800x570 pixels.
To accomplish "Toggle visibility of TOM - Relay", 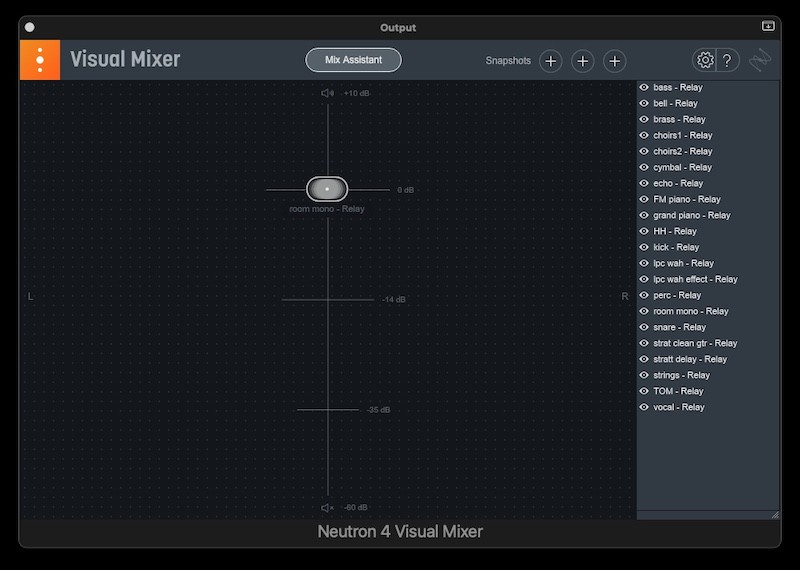I will click(x=644, y=391).
